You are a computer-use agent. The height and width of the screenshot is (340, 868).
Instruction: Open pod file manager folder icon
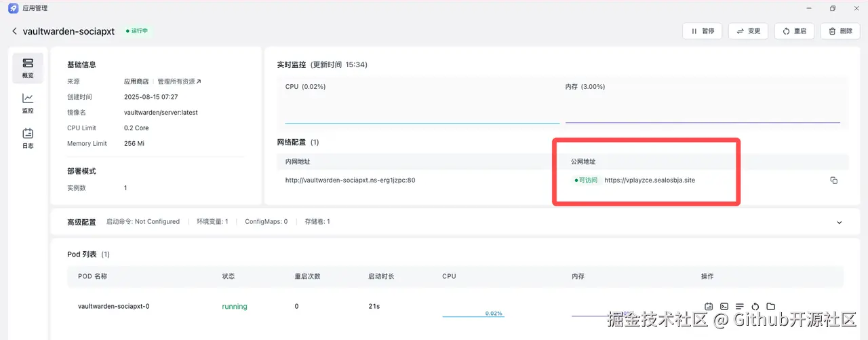tap(771, 307)
